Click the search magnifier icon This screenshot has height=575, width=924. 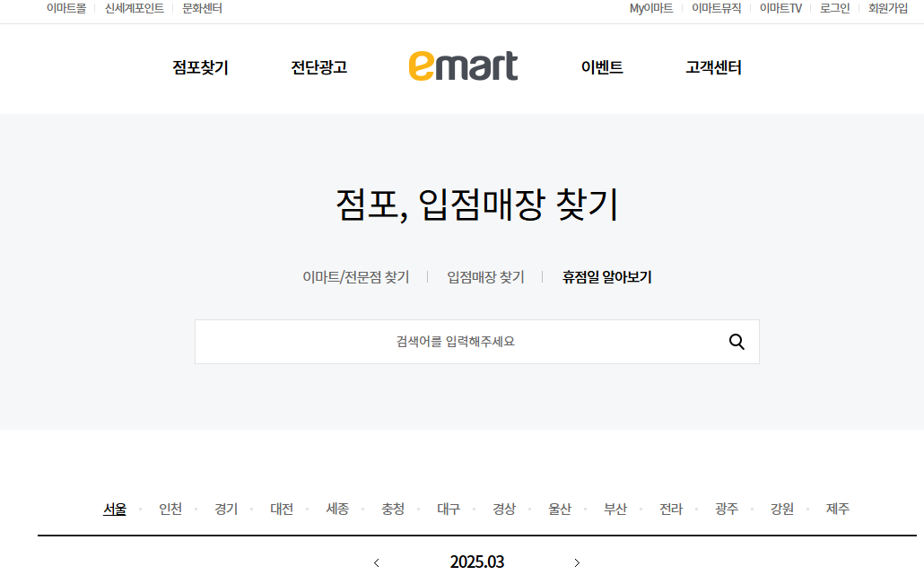[x=737, y=342]
